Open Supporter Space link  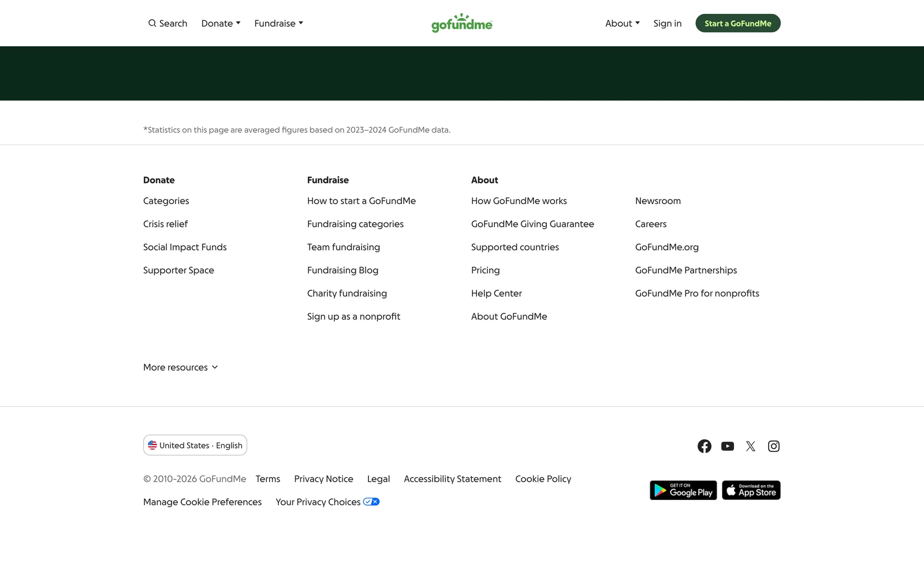178,270
